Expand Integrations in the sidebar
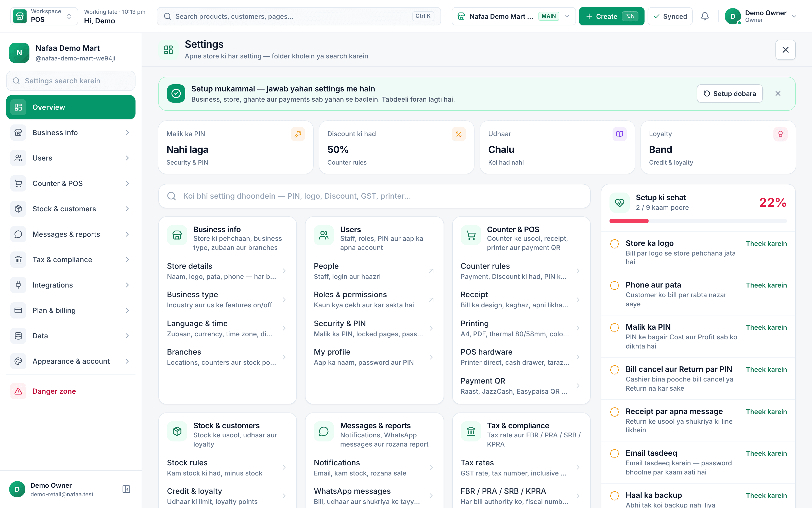The width and height of the screenshot is (812, 508). click(71, 285)
